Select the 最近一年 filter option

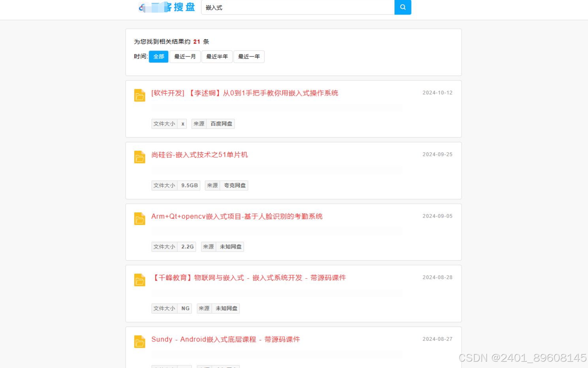click(x=249, y=56)
